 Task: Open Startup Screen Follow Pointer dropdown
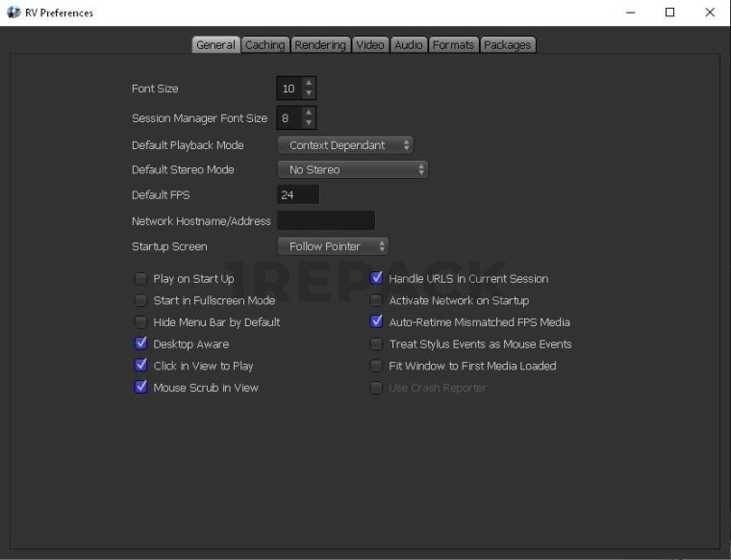(333, 246)
